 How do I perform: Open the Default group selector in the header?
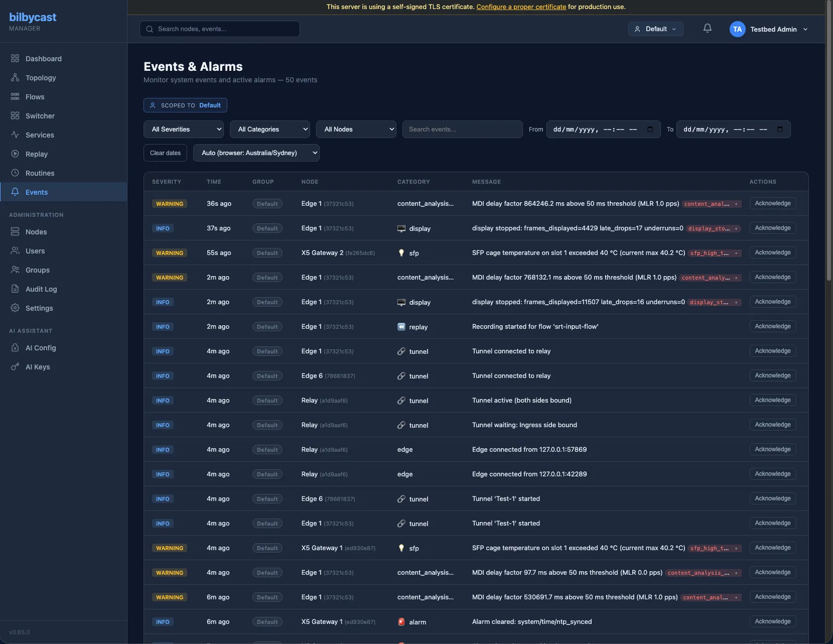pos(656,29)
